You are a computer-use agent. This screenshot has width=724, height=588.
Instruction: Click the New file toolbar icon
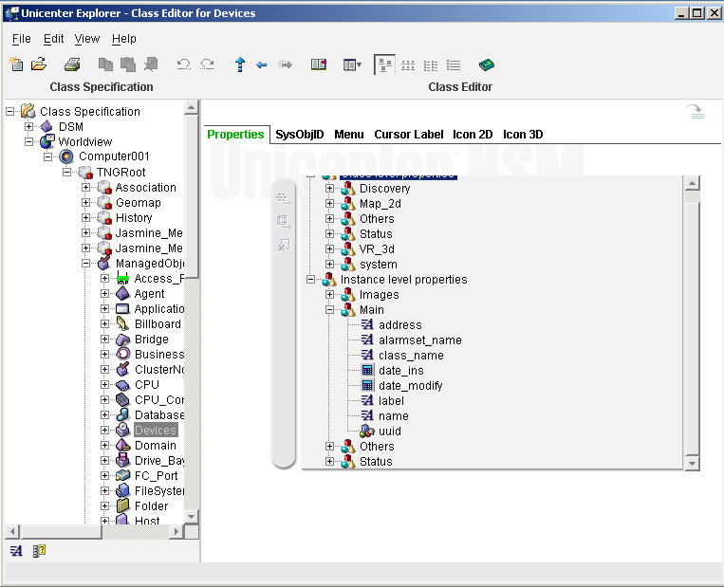point(16,64)
